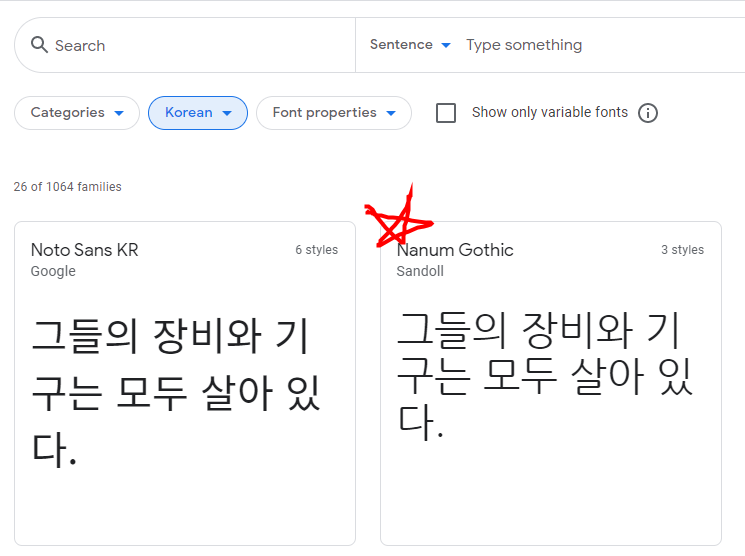
Task: Expand the Font properties dropdown
Action: tap(334, 113)
